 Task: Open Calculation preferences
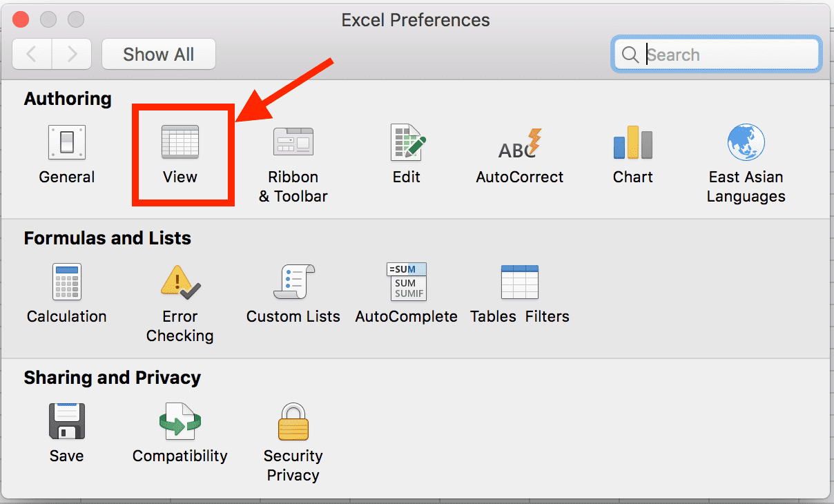tap(67, 282)
